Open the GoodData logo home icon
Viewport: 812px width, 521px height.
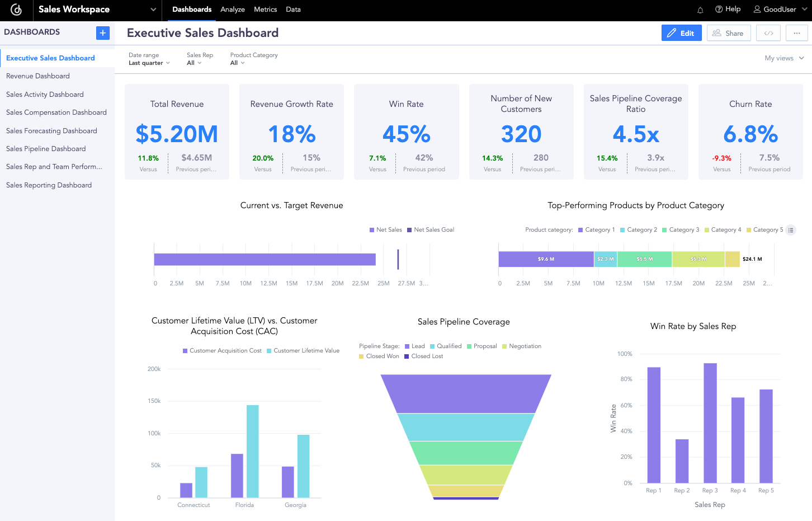click(16, 10)
